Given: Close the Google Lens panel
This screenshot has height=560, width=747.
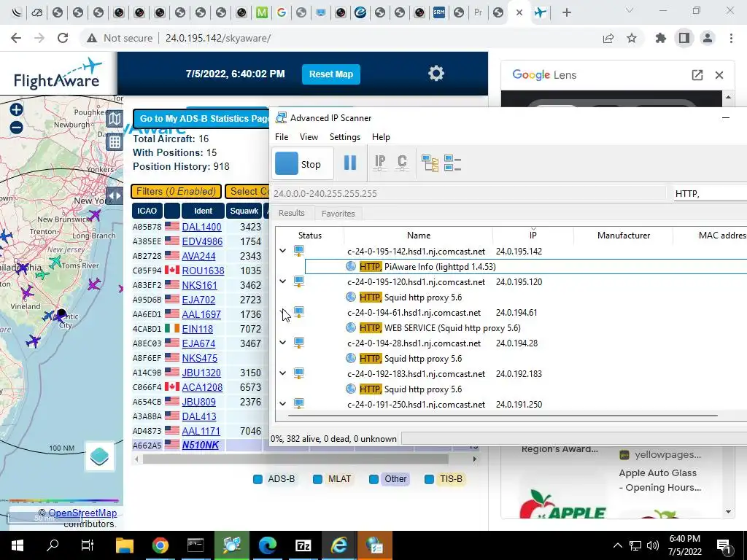Looking at the screenshot, I should (719, 75).
